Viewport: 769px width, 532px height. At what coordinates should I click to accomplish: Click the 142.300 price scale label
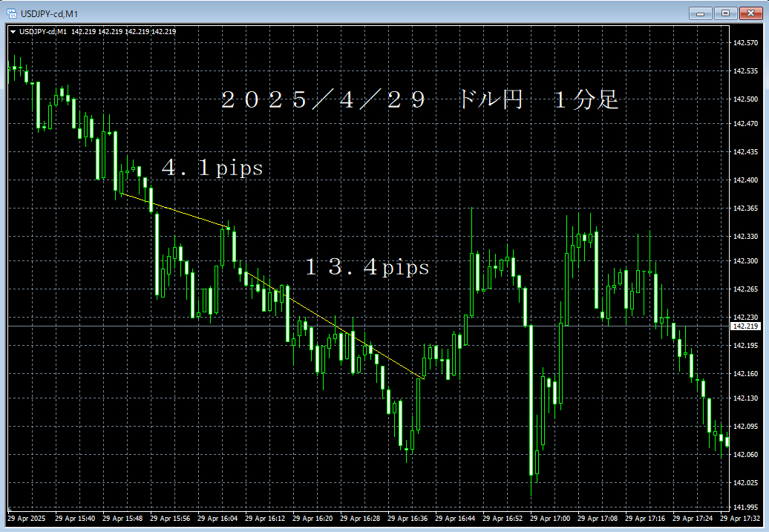[745, 261]
